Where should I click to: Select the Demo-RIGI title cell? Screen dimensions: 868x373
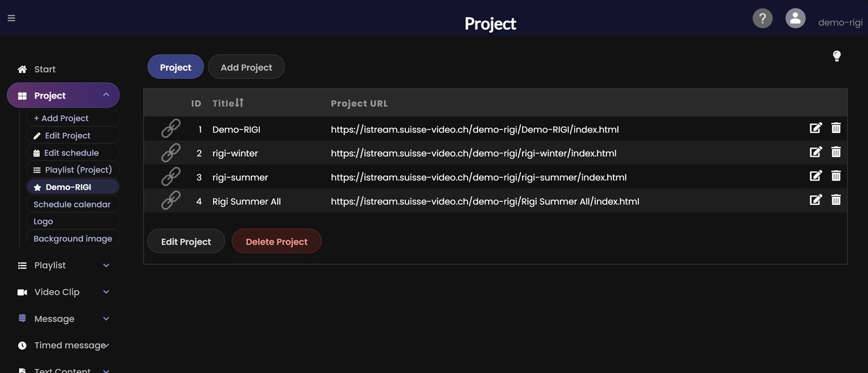(x=237, y=129)
